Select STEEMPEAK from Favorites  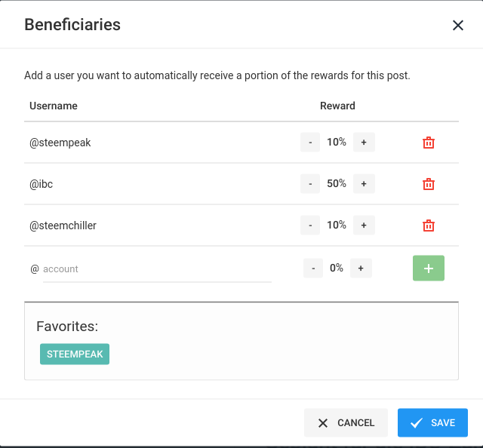point(75,354)
